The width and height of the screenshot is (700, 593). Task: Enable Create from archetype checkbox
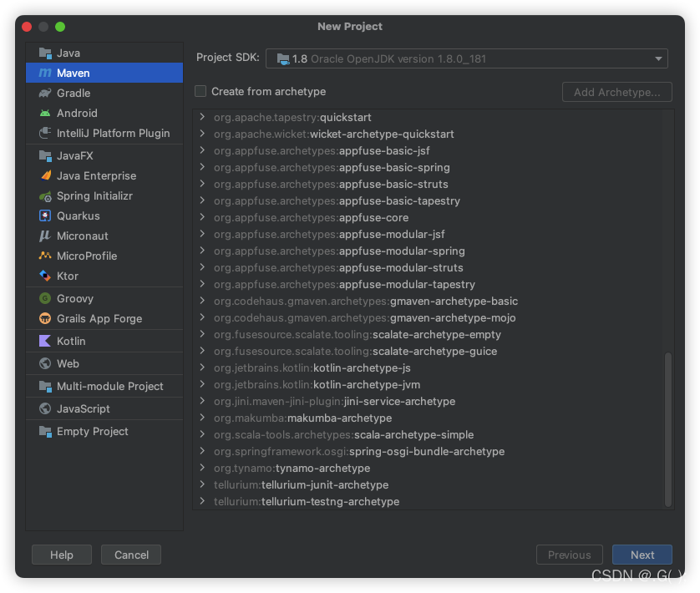pyautogui.click(x=200, y=92)
